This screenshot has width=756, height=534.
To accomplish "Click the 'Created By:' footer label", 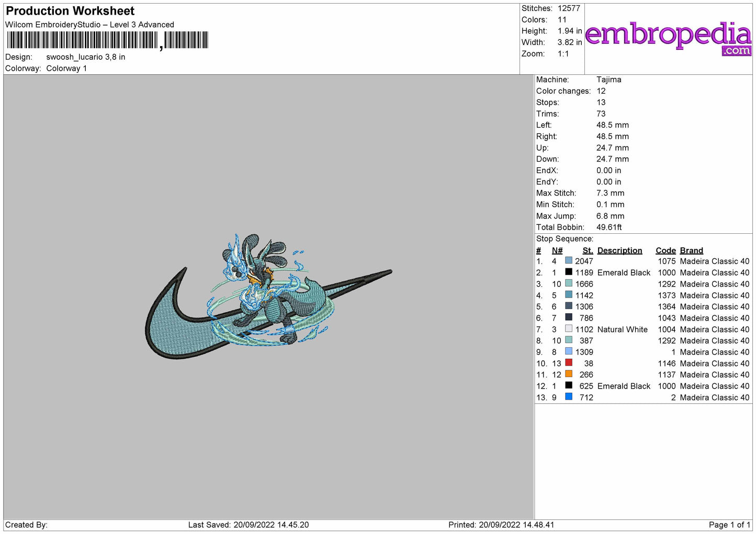I will click(x=26, y=525).
